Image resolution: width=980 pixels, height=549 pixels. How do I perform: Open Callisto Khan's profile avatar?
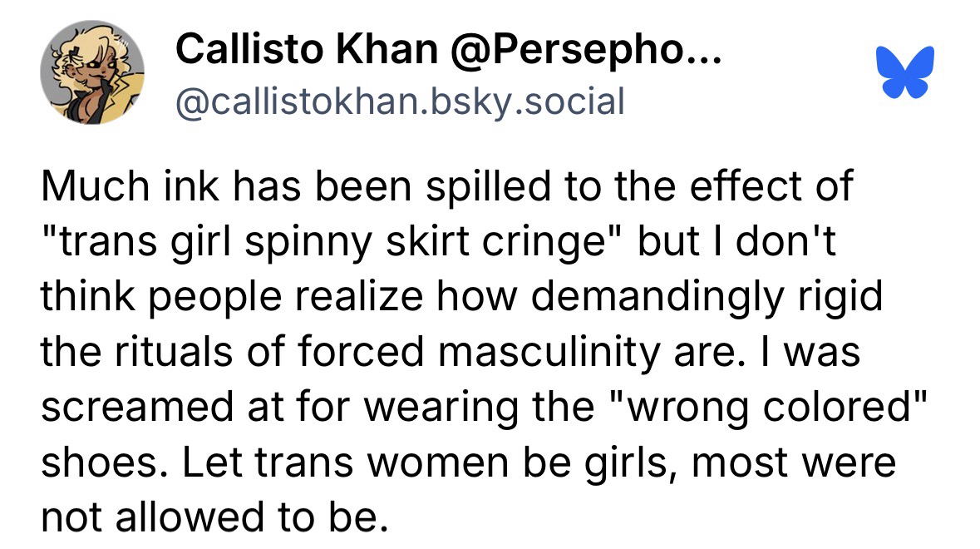coord(93,73)
